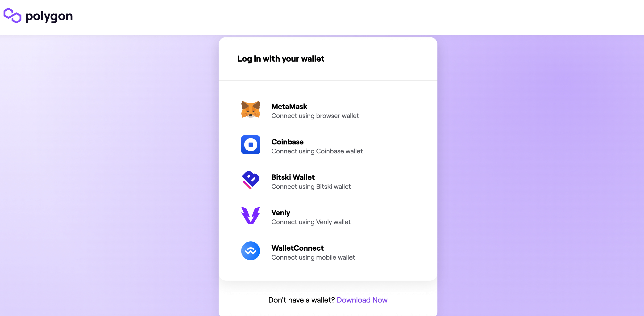Click the Coinbase blue square icon
644x316 pixels.
pyautogui.click(x=250, y=145)
